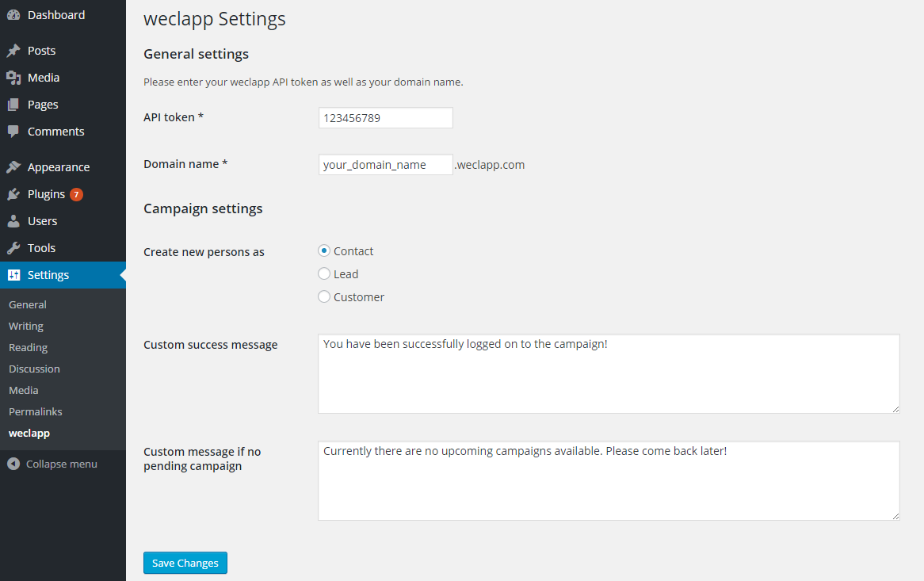Open the Appearance paintbrush icon
The width and height of the screenshot is (924, 581).
(13, 167)
